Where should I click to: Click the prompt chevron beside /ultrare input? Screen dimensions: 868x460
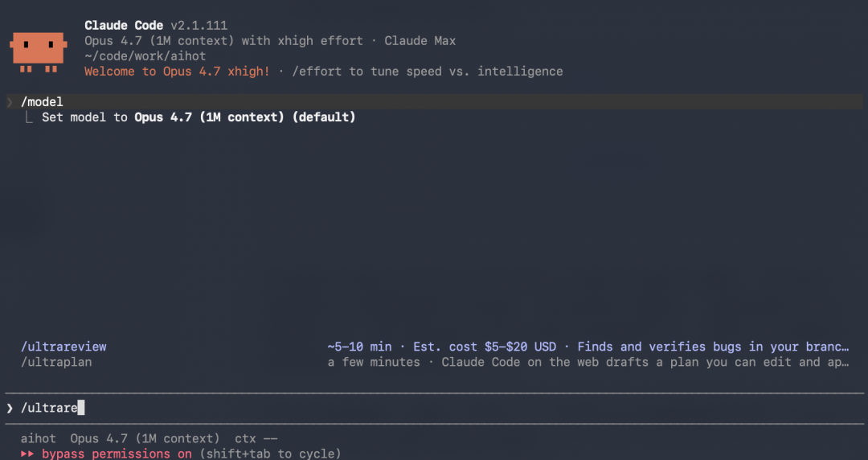(x=10, y=408)
